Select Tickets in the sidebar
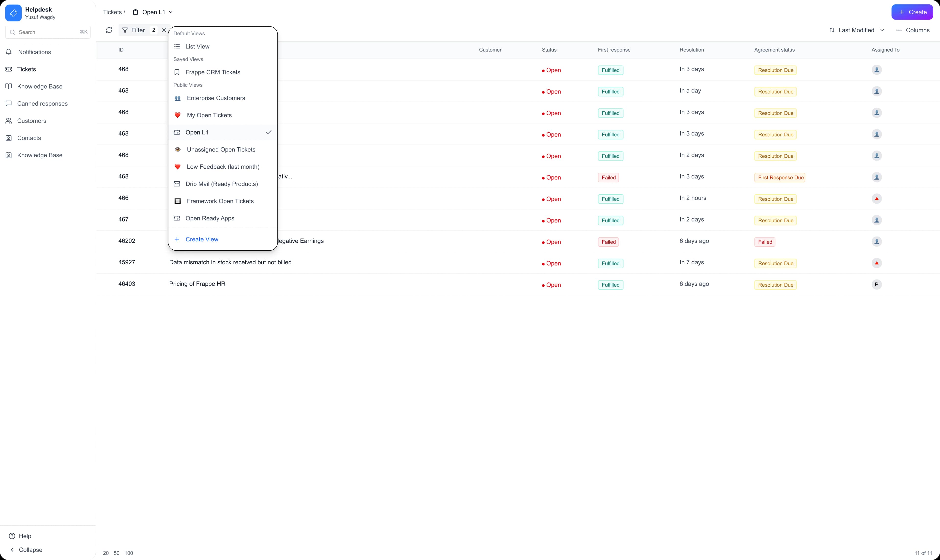The height and width of the screenshot is (560, 940). pyautogui.click(x=26, y=69)
